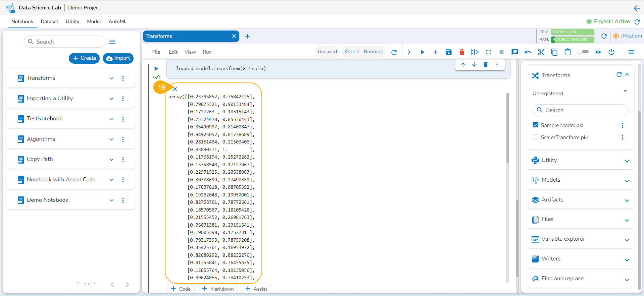Check the ScalerTransform.pkl checkbox
This screenshot has width=644, height=296.
click(x=536, y=137)
